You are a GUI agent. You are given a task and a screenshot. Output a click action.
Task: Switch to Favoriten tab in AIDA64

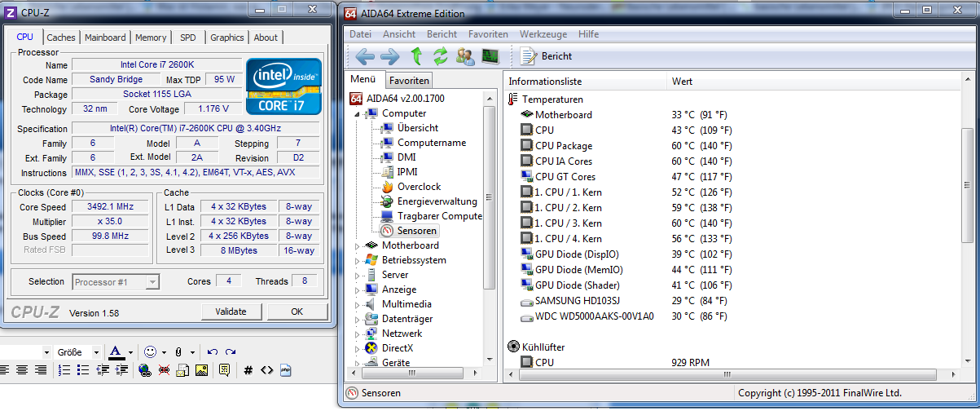(409, 81)
